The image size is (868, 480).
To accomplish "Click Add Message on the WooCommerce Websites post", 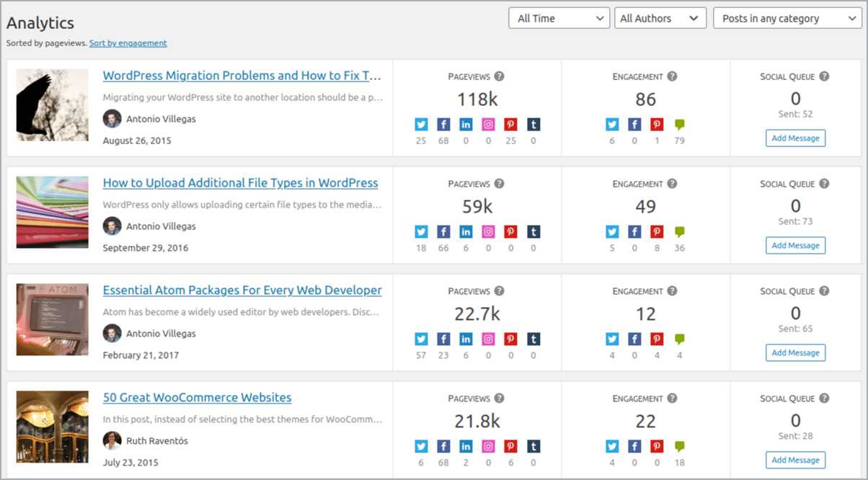I will [x=795, y=460].
